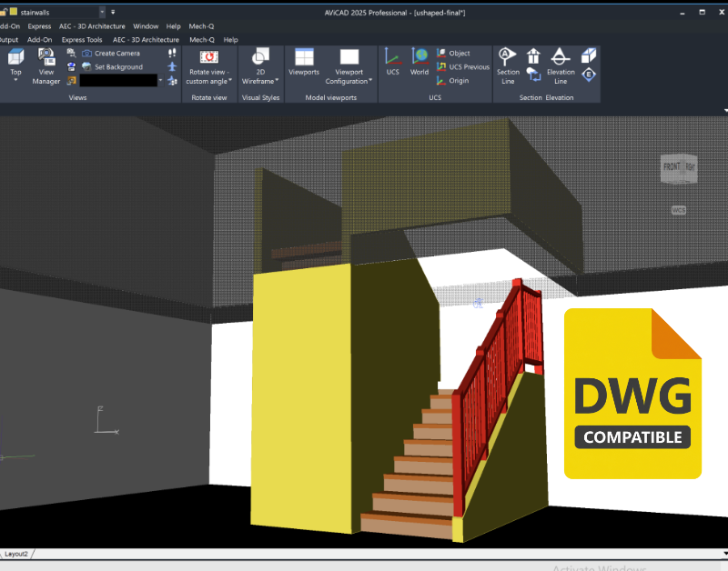Click the 3D box icon in Section Elevation panel
This screenshot has width=728, height=571.
click(x=588, y=55)
